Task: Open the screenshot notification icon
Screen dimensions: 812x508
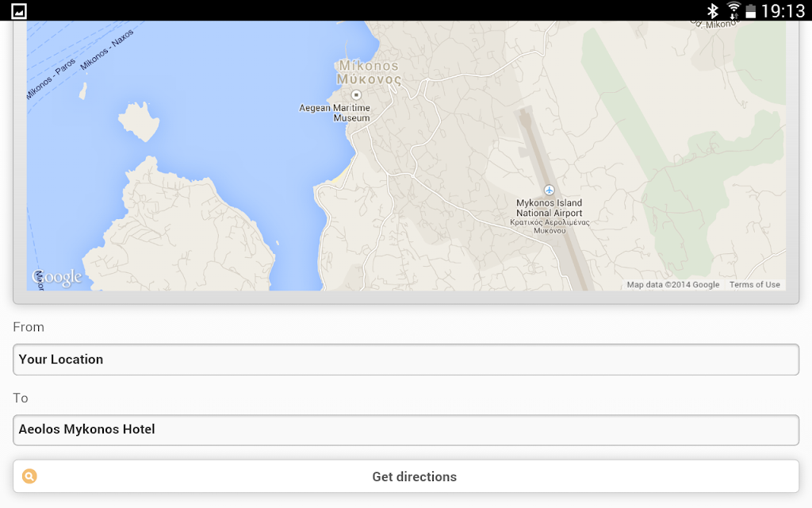Action: pyautogui.click(x=19, y=11)
